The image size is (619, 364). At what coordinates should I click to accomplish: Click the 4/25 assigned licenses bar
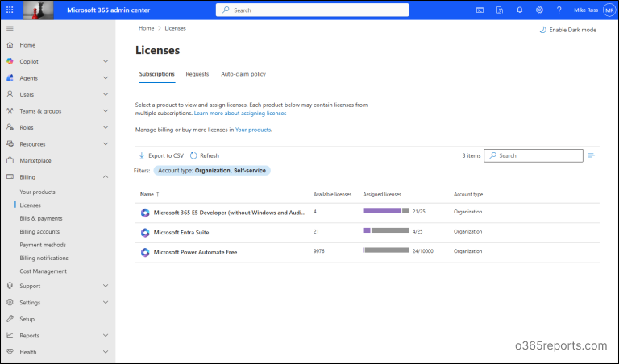click(x=386, y=230)
